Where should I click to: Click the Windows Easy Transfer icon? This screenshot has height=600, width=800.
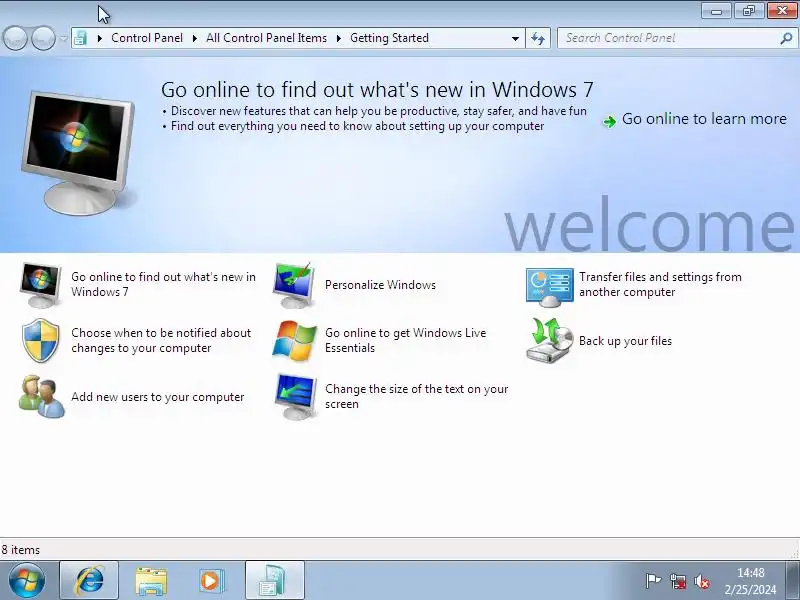point(549,287)
